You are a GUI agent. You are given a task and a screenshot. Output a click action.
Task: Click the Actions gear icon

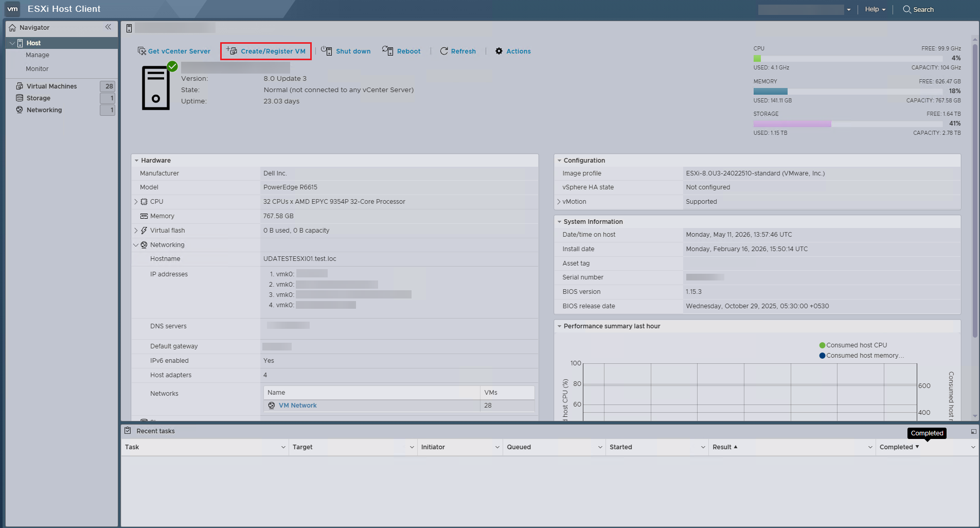tap(499, 51)
